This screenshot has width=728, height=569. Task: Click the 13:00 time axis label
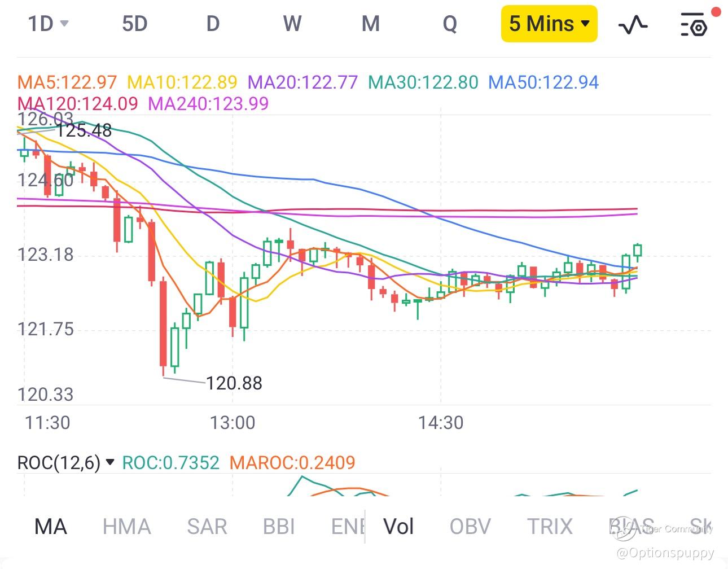pos(233,422)
